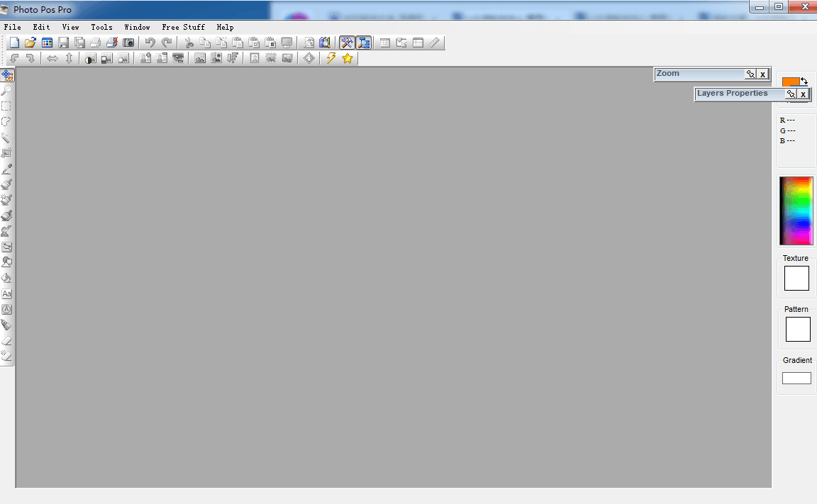817x504 pixels.
Task: Select the Eraser tool
Action: point(7,340)
